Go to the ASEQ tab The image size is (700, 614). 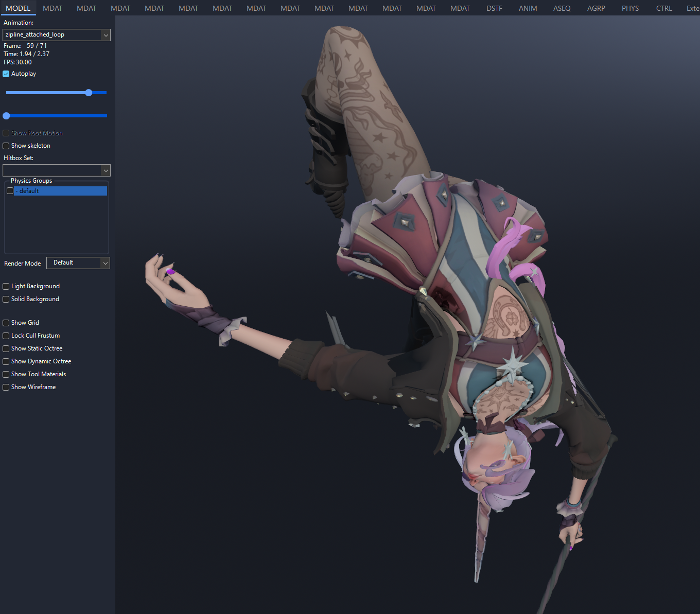pos(562,8)
